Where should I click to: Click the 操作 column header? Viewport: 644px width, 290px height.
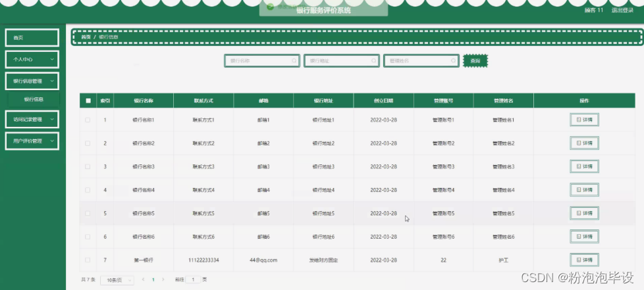pyautogui.click(x=585, y=101)
